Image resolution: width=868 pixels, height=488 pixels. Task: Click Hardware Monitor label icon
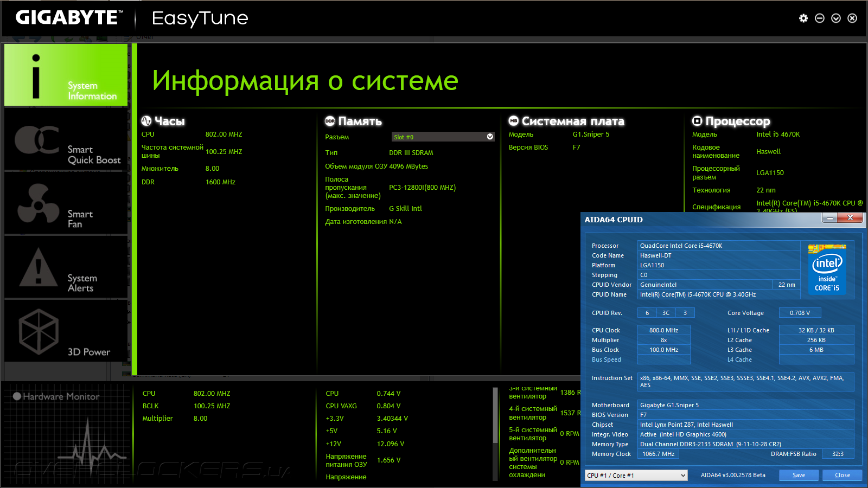[x=17, y=396]
